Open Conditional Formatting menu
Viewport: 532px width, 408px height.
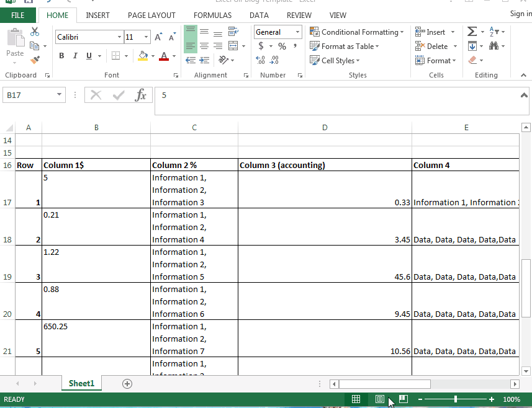tap(357, 32)
